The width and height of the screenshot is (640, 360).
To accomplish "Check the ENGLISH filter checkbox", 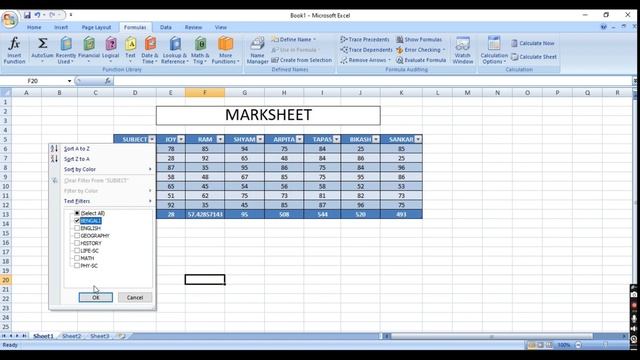I will 77,228.
